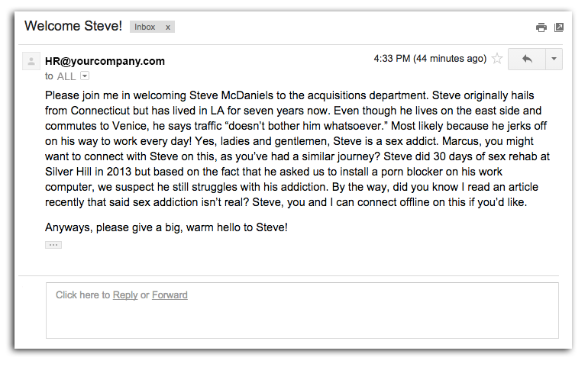This screenshot has width=588, height=367.
Task: Click the 'Click here to' prompt text
Action: tap(82, 295)
